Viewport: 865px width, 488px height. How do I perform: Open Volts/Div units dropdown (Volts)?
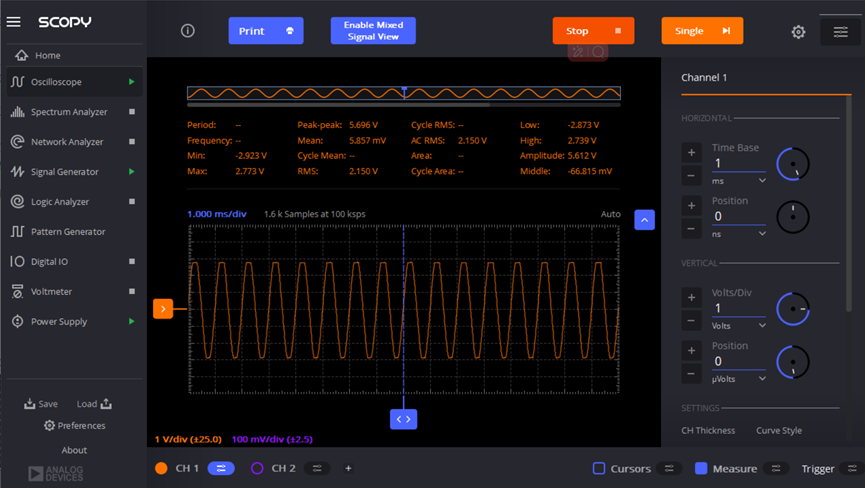click(738, 326)
